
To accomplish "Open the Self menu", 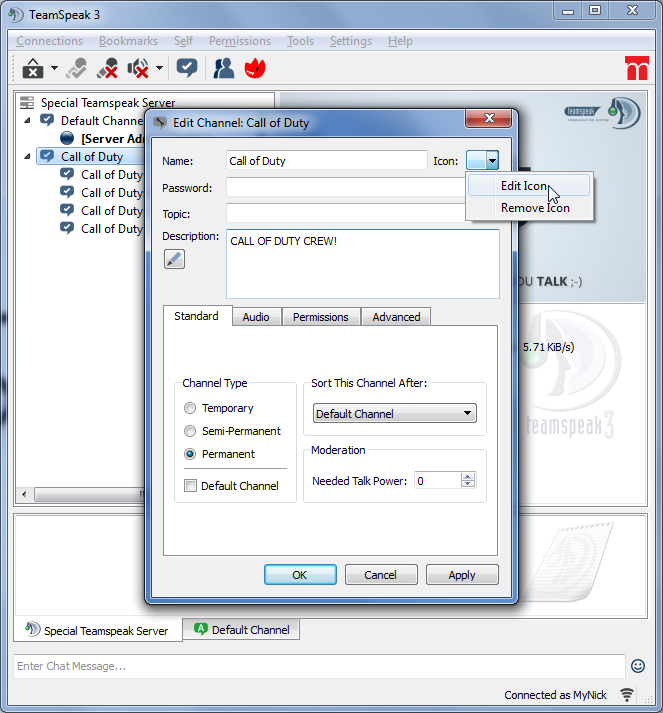I will point(183,41).
